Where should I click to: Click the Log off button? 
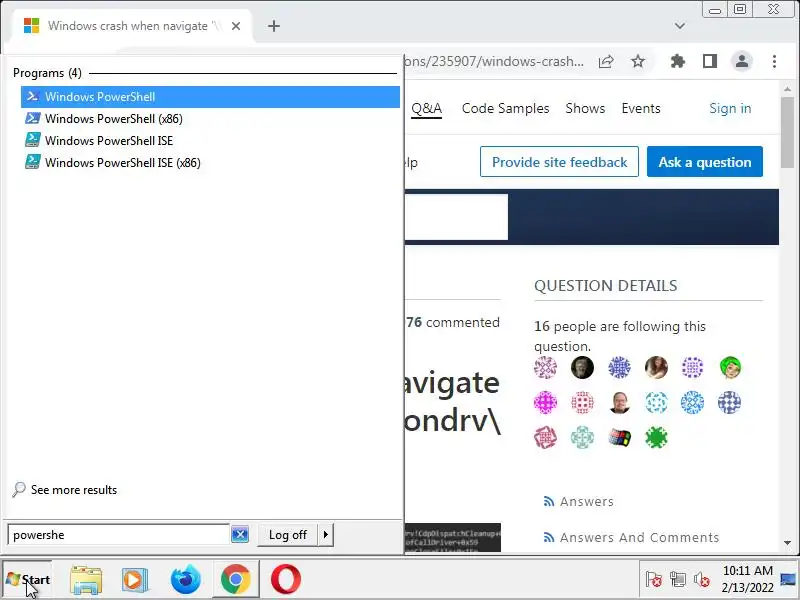288,535
